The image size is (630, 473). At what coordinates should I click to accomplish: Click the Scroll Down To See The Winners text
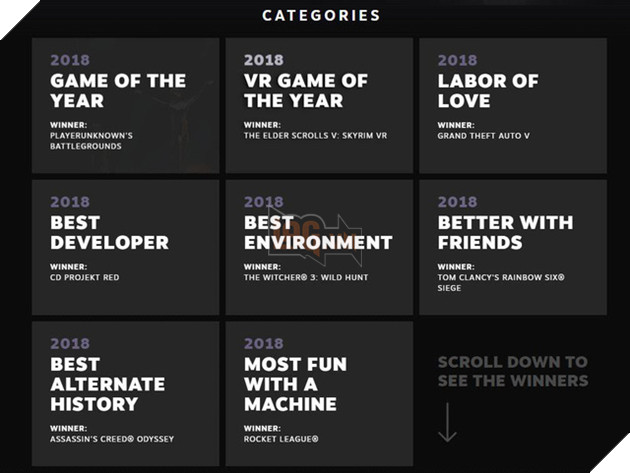coord(513,371)
